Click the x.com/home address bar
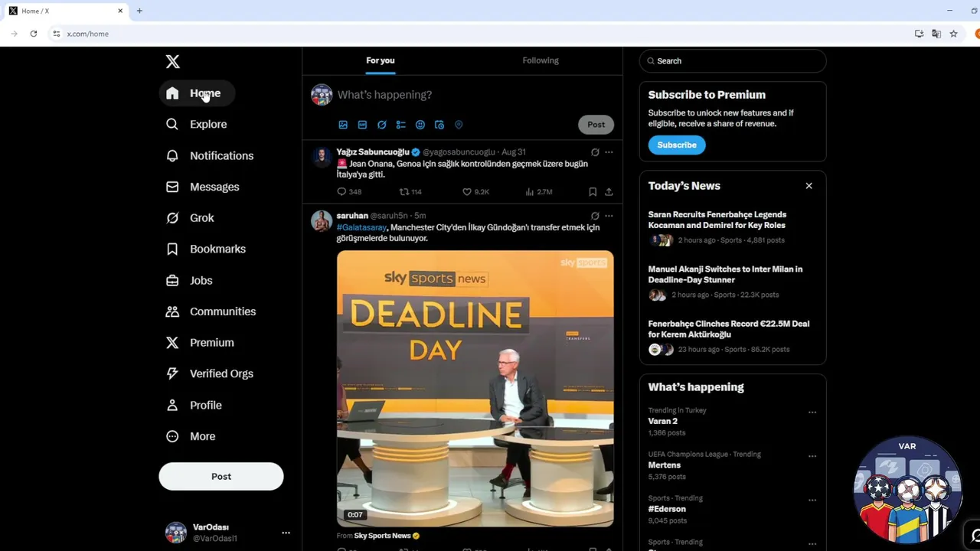Viewport: 980px width, 551px height. pyautogui.click(x=482, y=34)
